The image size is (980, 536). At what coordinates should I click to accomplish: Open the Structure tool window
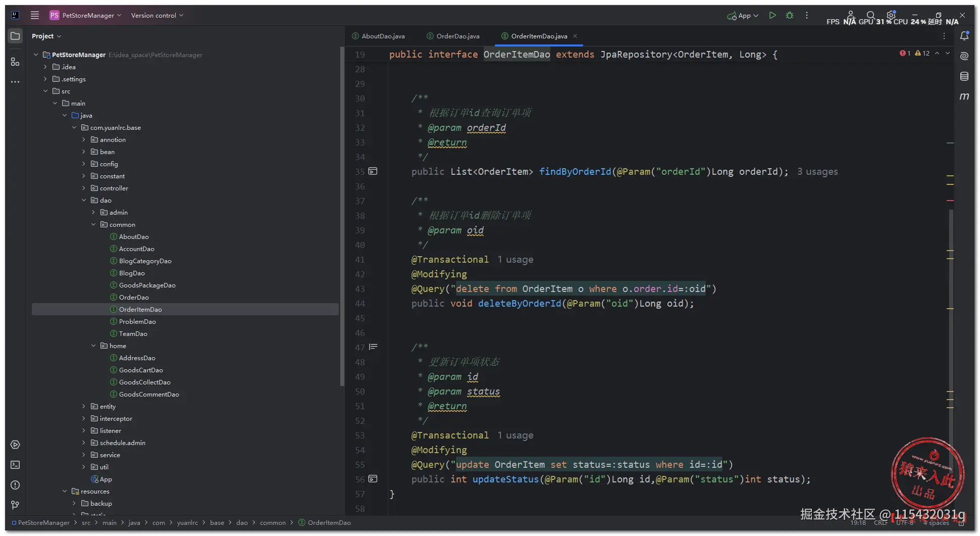[15, 62]
